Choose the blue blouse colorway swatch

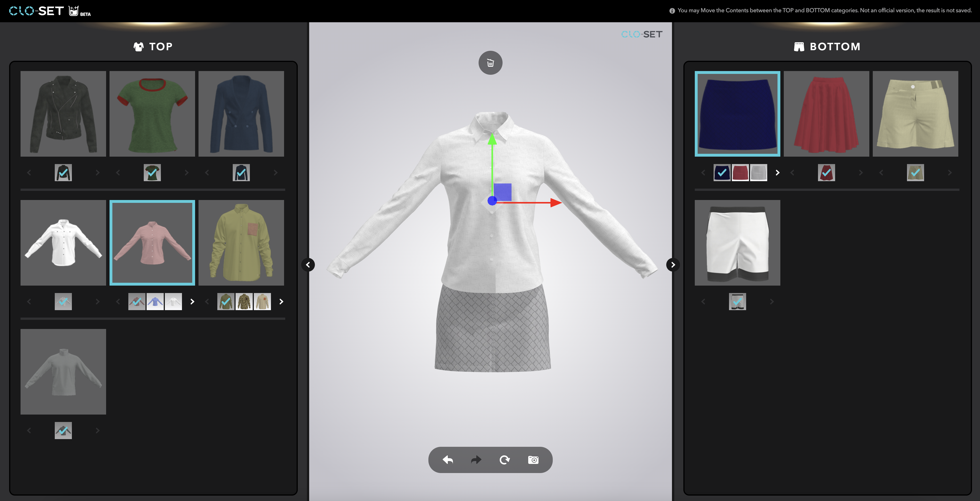click(x=155, y=302)
